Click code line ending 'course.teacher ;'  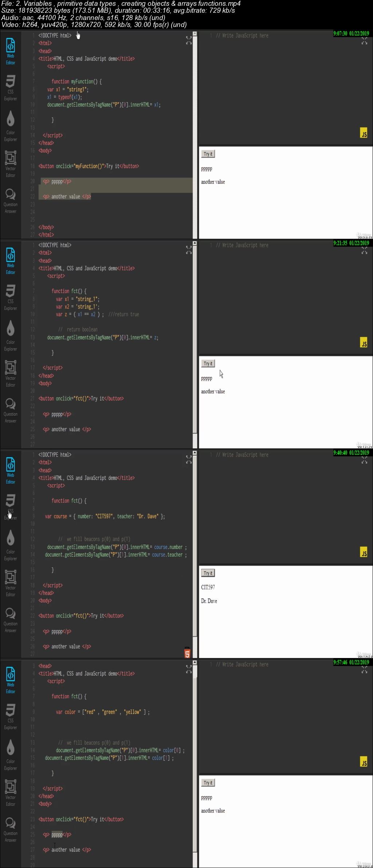(x=116, y=554)
